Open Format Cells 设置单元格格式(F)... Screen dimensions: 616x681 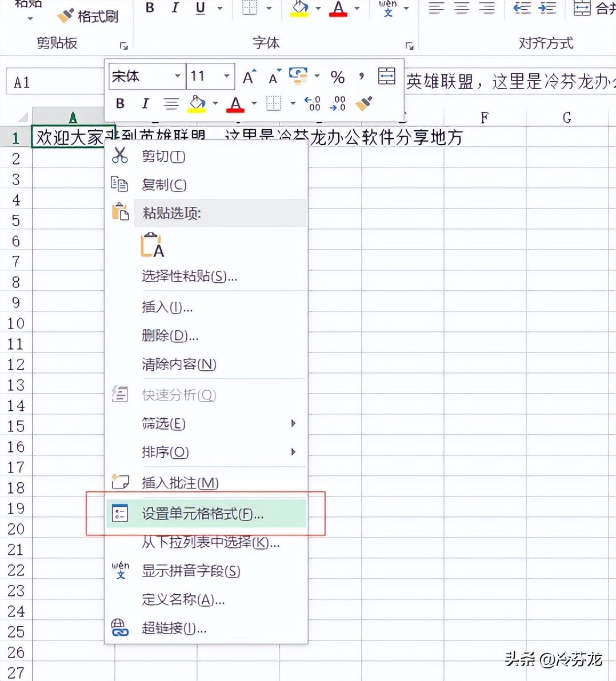[x=206, y=514]
